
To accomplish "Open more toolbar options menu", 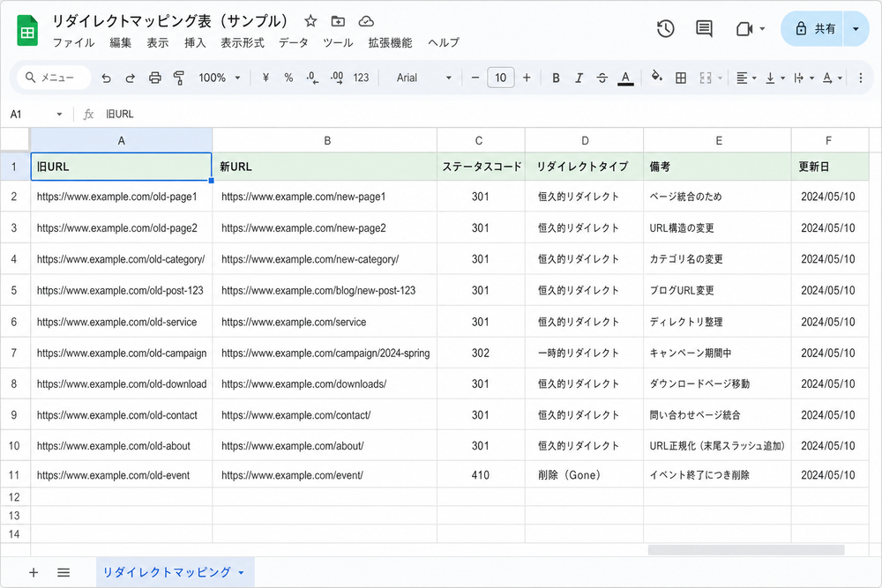I will pyautogui.click(x=860, y=78).
